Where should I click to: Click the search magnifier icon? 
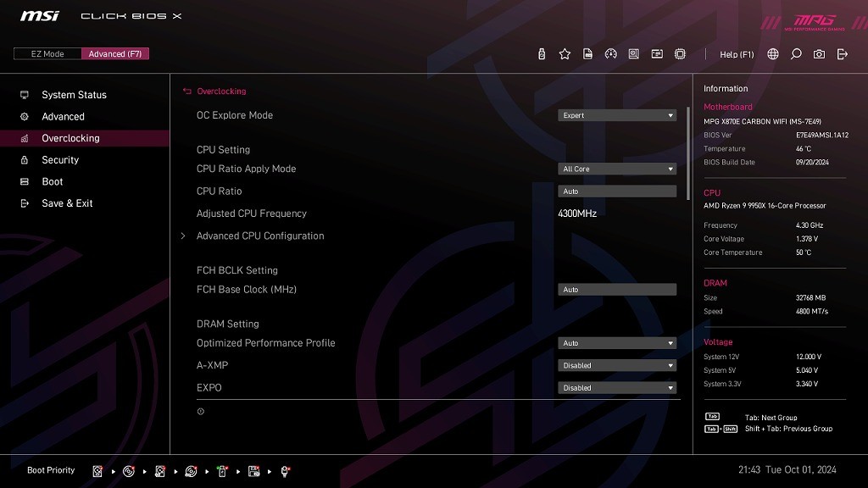[x=796, y=54]
